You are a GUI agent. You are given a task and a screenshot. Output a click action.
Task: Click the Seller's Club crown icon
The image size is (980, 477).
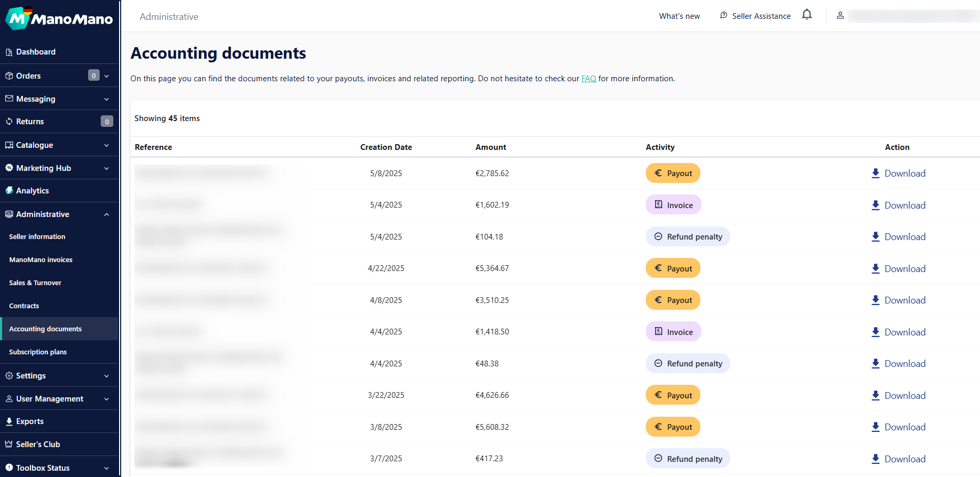click(x=9, y=444)
